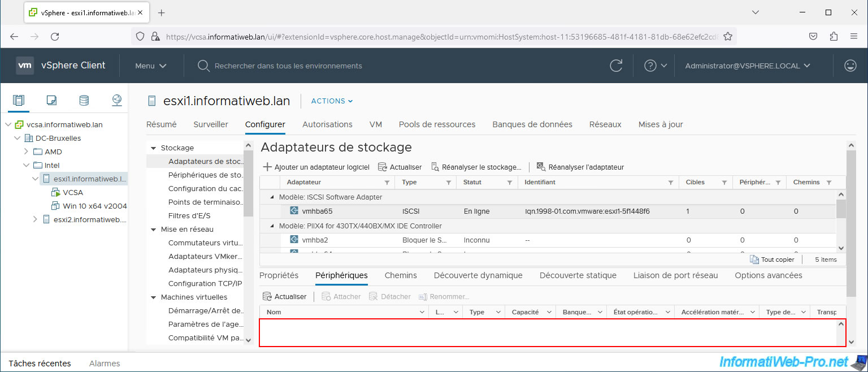The height and width of the screenshot is (372, 868).
Task: Collapse the iSCSI Software Adapter model group
Action: coord(273,197)
